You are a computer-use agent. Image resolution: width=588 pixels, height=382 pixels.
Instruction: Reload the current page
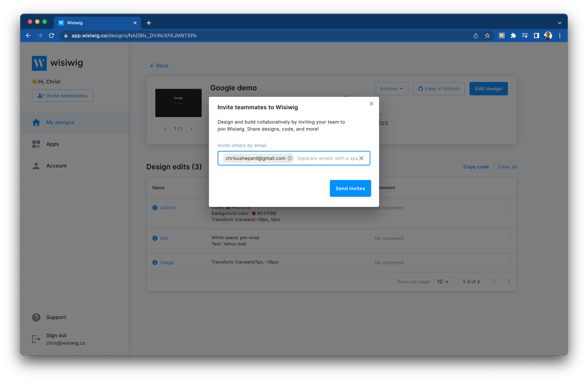coord(51,36)
